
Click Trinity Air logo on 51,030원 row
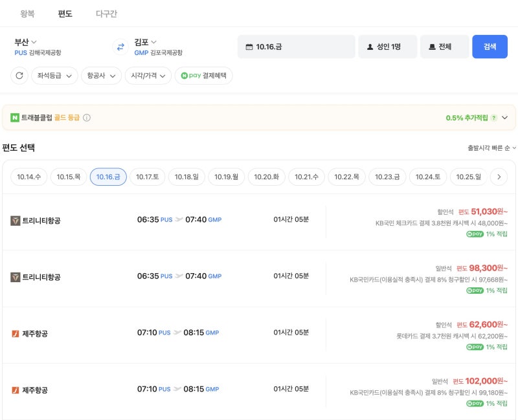(x=15, y=221)
